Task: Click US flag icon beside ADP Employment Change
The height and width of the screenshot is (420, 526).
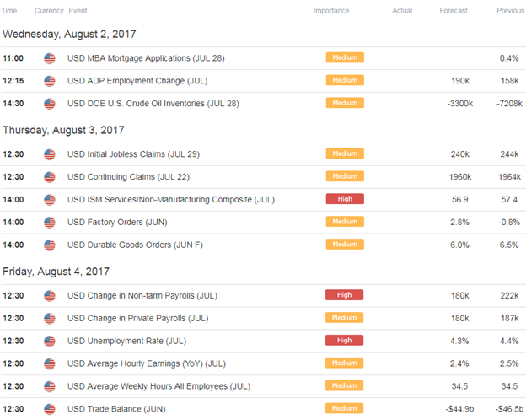Action: click(x=49, y=81)
